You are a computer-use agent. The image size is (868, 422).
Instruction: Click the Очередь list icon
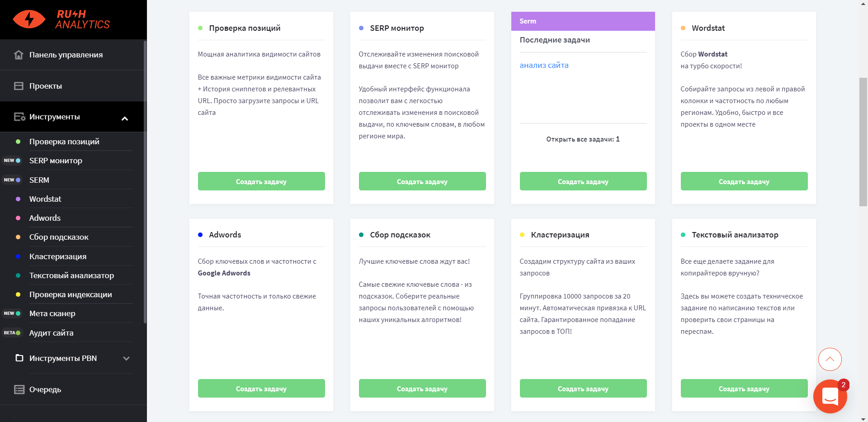click(19, 389)
